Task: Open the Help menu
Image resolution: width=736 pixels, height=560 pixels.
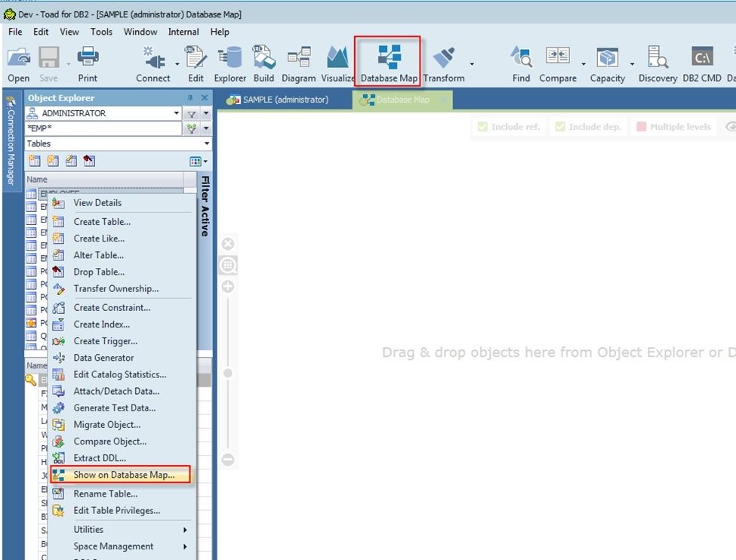Action: (x=220, y=32)
